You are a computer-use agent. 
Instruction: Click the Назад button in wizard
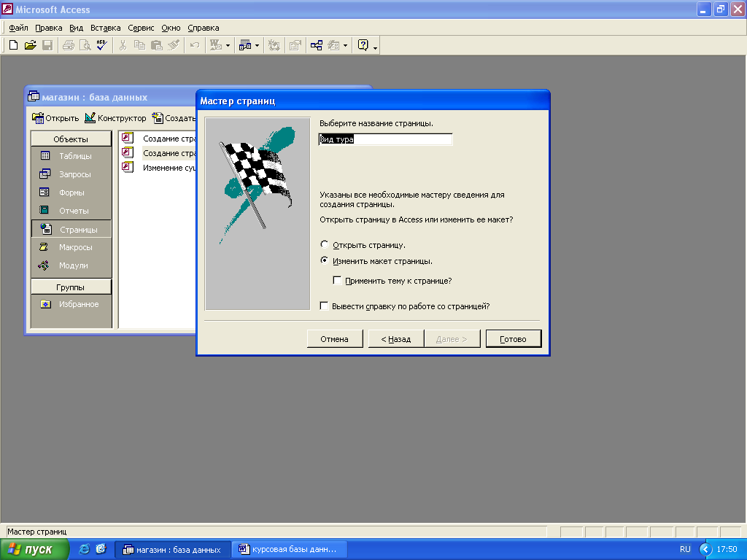coord(396,339)
